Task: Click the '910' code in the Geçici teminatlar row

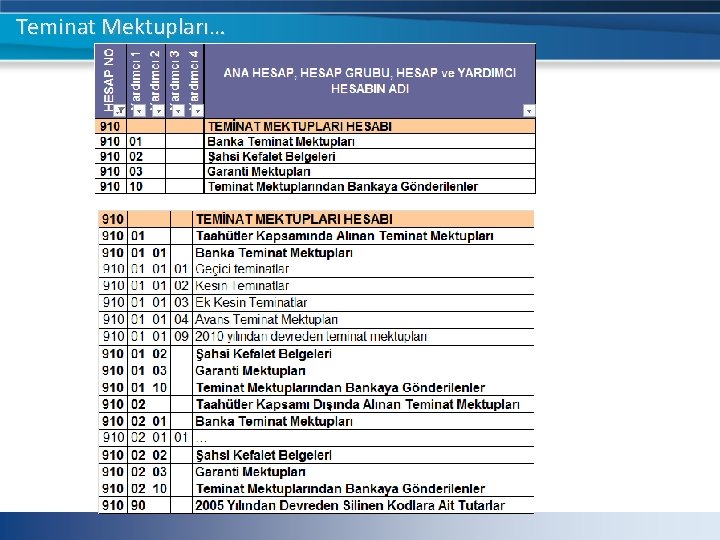Action: [x=113, y=269]
